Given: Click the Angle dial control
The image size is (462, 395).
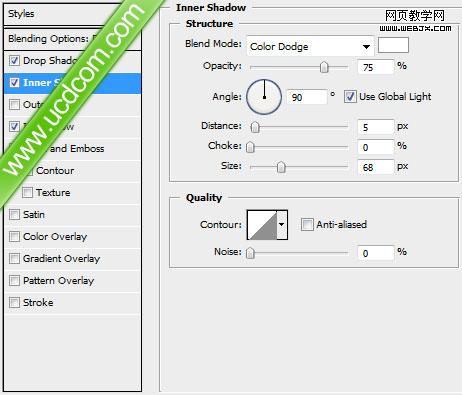Looking at the screenshot, I should [x=264, y=97].
